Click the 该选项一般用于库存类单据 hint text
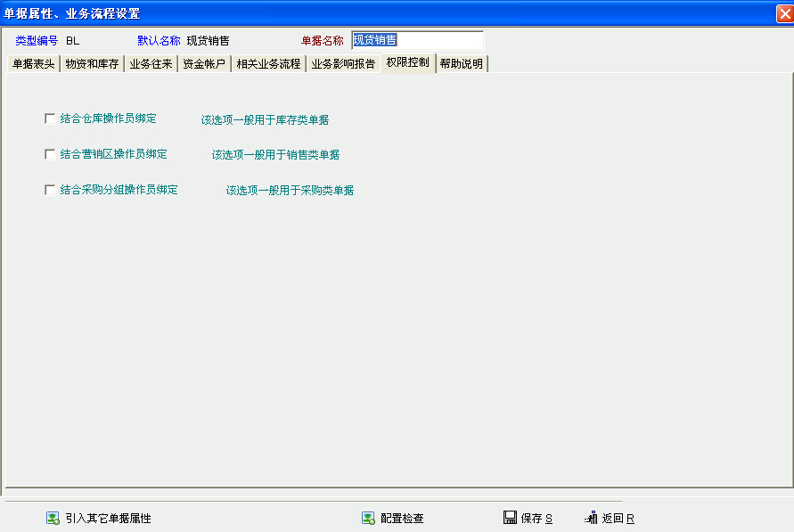The image size is (794, 532). 265,119
